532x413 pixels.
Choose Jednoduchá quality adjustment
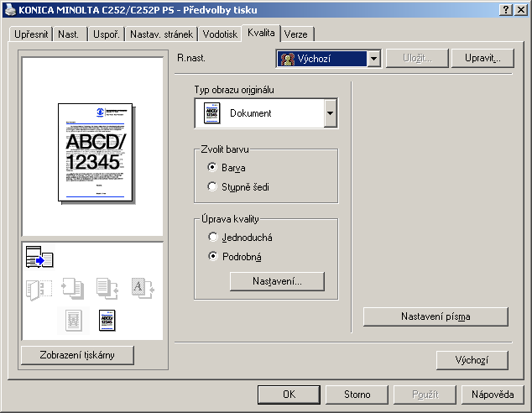[x=240, y=238]
